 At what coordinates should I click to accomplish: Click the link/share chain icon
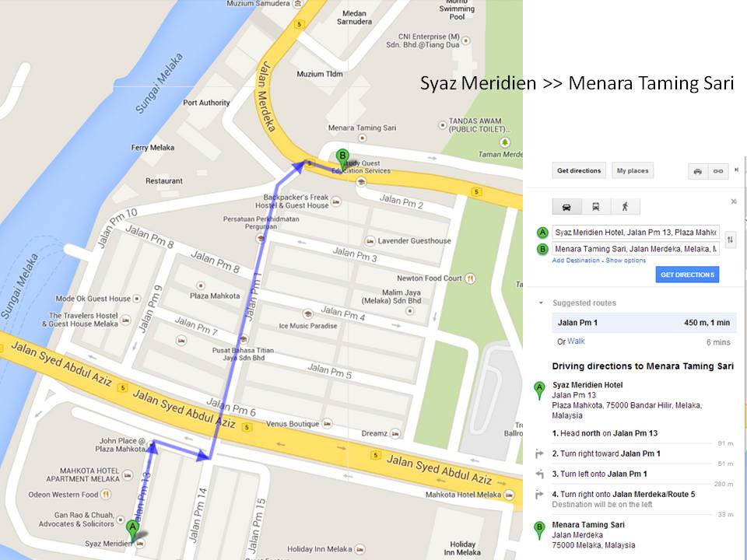pos(718,171)
